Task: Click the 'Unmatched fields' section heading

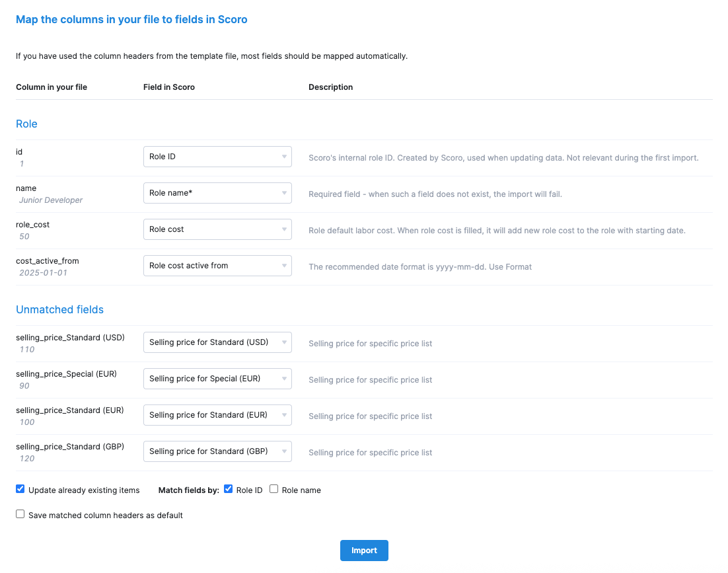Action: tap(60, 310)
